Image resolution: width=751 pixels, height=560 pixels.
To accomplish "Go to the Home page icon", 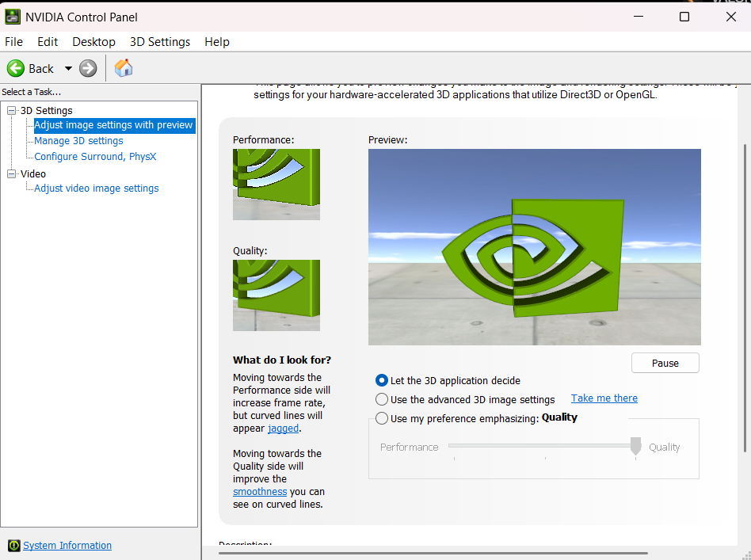I will pos(124,68).
